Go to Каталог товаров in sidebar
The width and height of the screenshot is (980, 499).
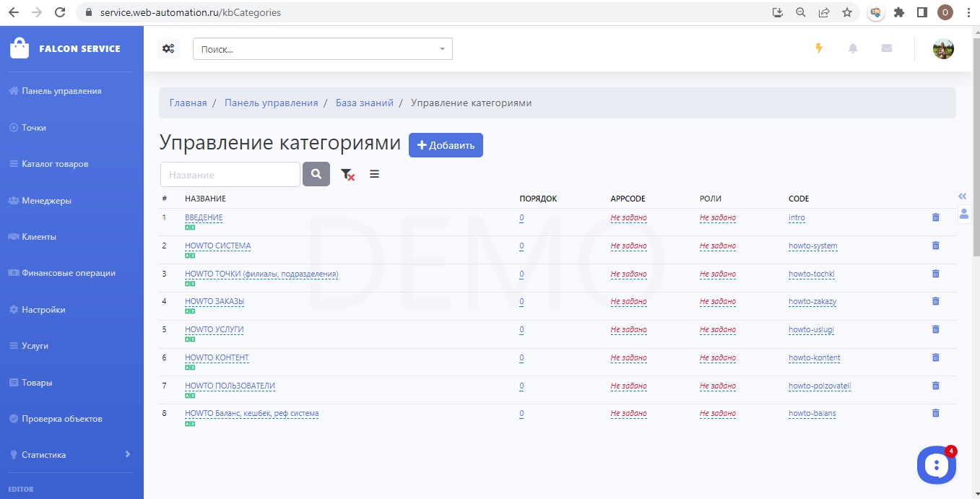55,164
